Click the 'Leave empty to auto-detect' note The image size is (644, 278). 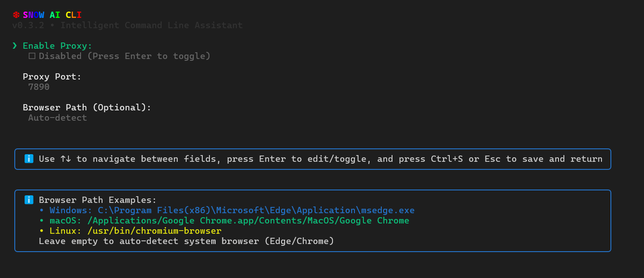[187, 241]
